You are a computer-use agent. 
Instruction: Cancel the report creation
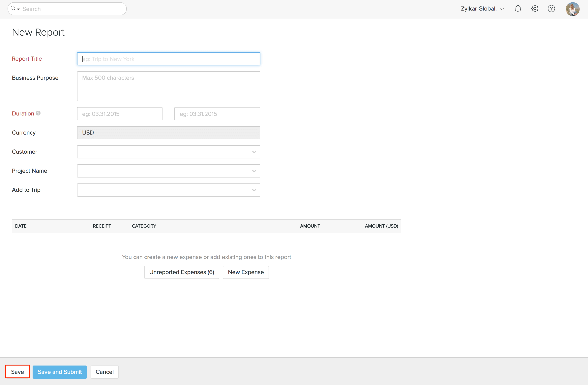pyautogui.click(x=104, y=372)
